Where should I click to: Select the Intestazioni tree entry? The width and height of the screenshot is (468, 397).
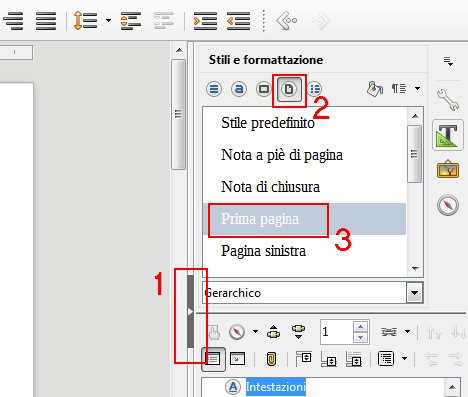276,387
